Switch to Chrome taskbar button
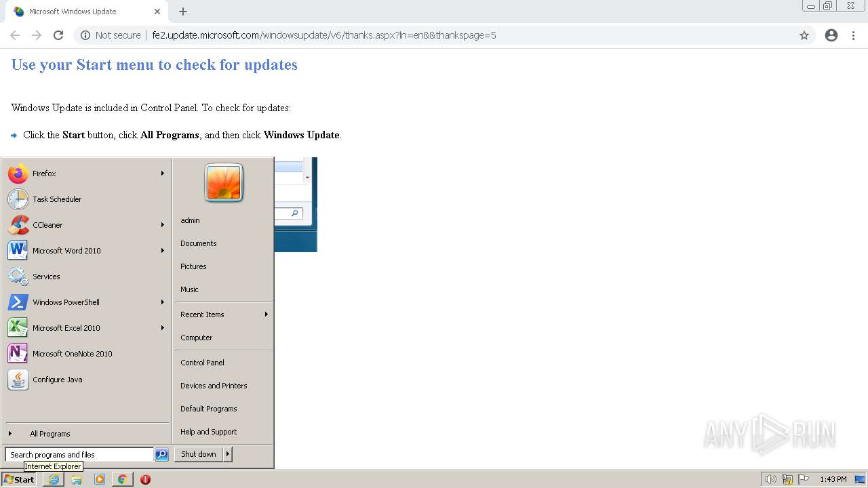Screen dimensions: 868x488 122,479
